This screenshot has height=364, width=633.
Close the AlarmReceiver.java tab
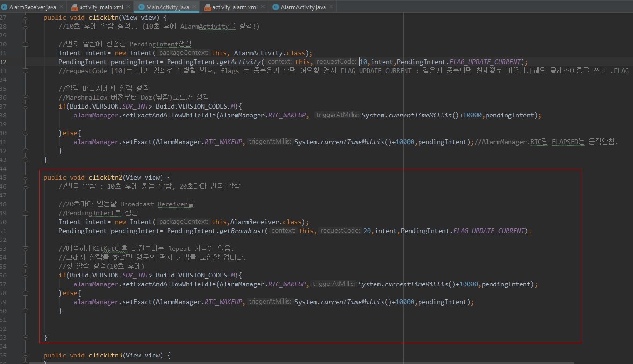click(61, 7)
